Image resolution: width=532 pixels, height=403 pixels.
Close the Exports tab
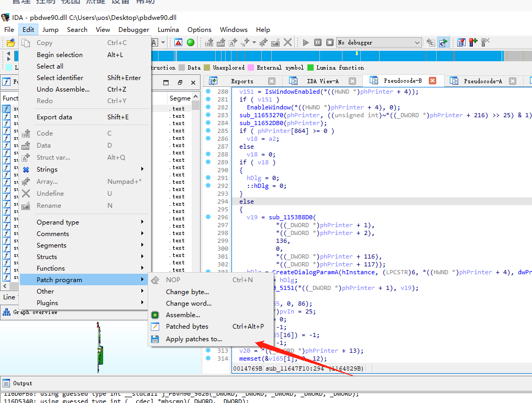coord(271,81)
